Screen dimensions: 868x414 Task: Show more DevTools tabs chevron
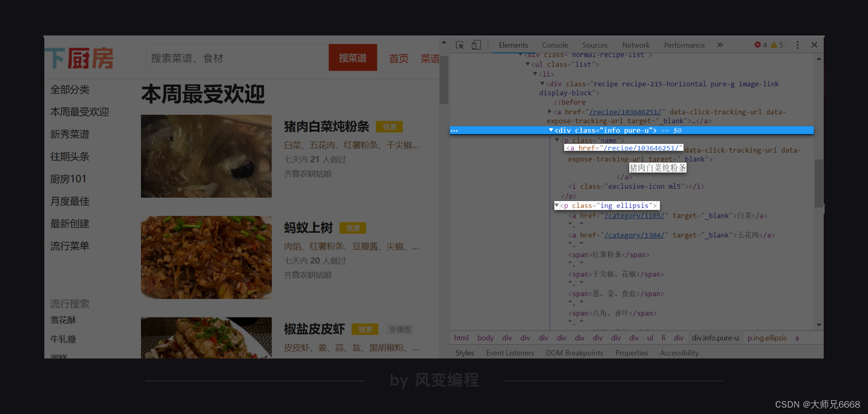[x=720, y=45]
